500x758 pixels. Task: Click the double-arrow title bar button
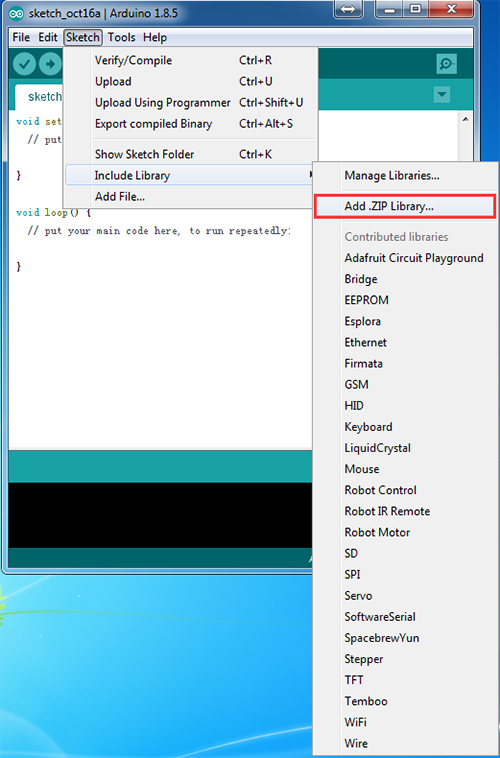(348, 9)
